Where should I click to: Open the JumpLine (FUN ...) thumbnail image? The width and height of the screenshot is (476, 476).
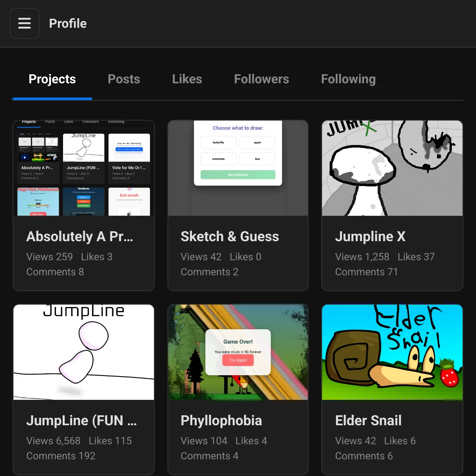pyautogui.click(x=84, y=352)
